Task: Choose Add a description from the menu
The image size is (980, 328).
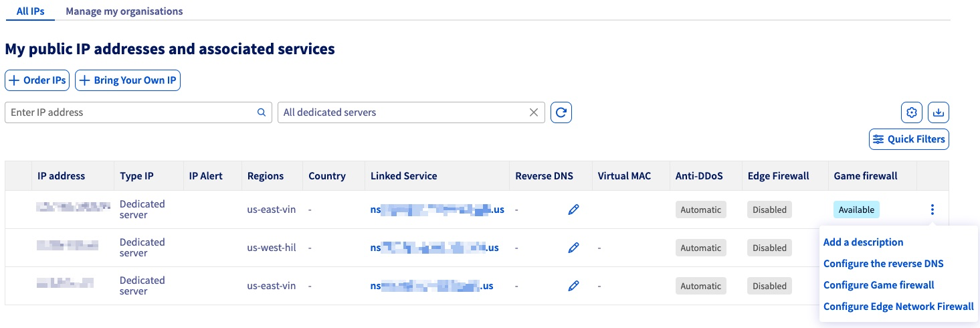Action: 864,242
